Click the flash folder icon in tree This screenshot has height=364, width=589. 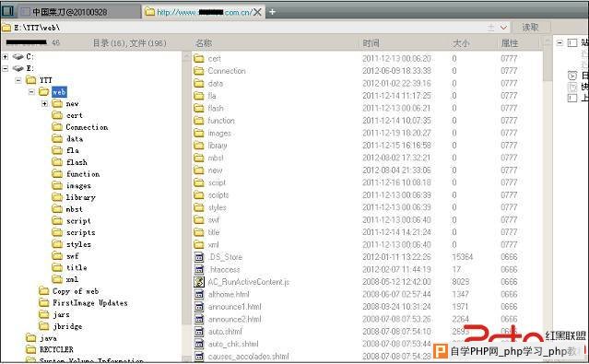(57, 162)
